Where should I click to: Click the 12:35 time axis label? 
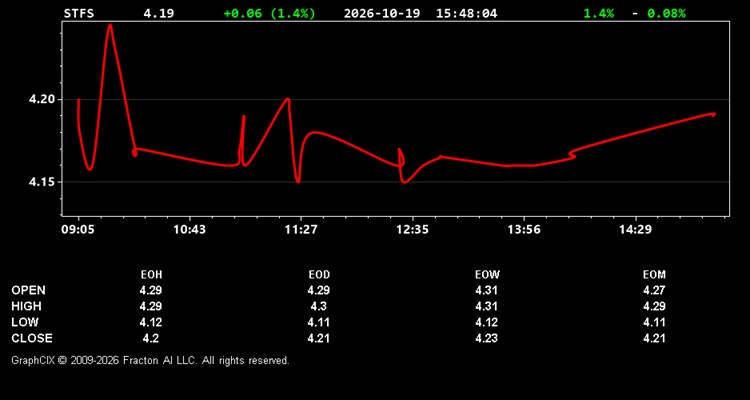point(412,230)
